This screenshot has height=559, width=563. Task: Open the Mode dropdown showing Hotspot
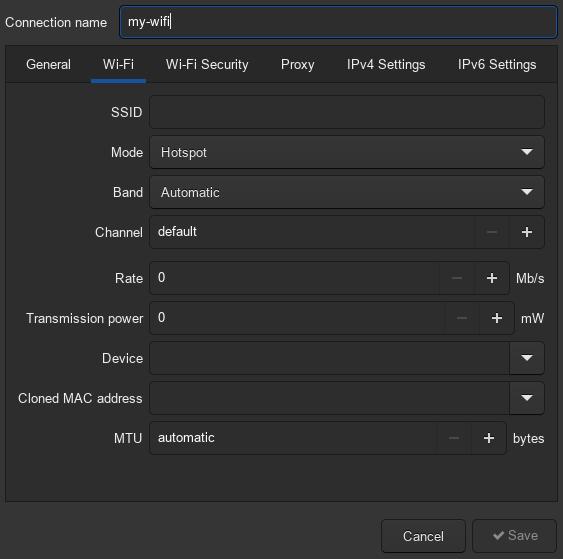[347, 152]
